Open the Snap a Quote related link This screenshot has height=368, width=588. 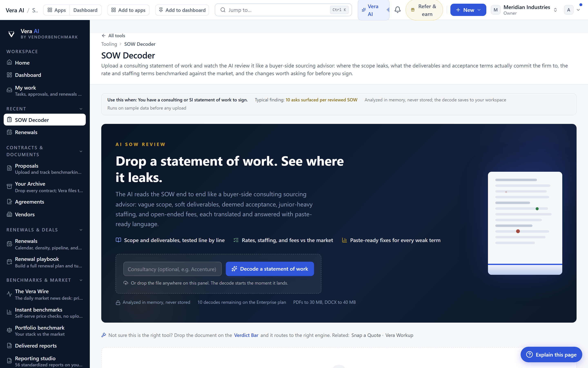click(366, 335)
